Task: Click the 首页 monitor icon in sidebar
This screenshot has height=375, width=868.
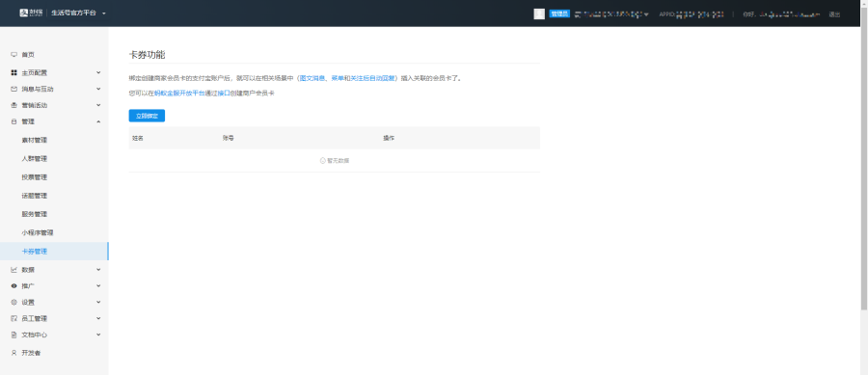Action: pos(14,55)
